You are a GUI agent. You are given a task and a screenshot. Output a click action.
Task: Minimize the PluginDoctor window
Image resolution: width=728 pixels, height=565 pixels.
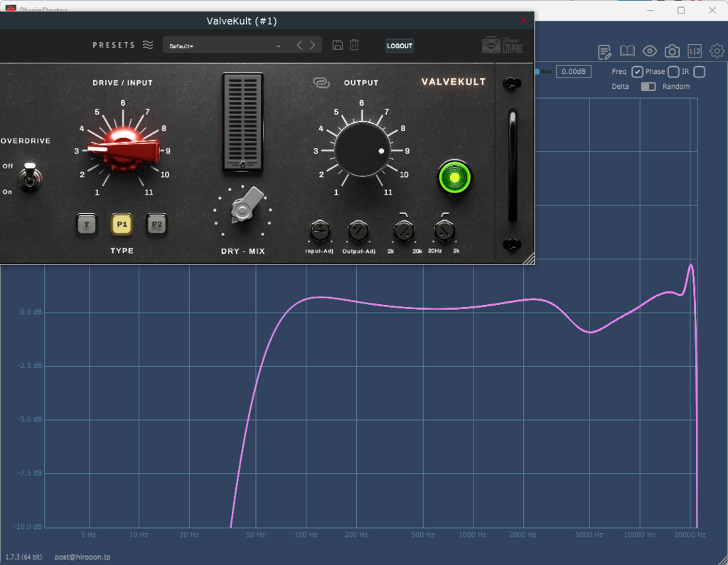[651, 10]
